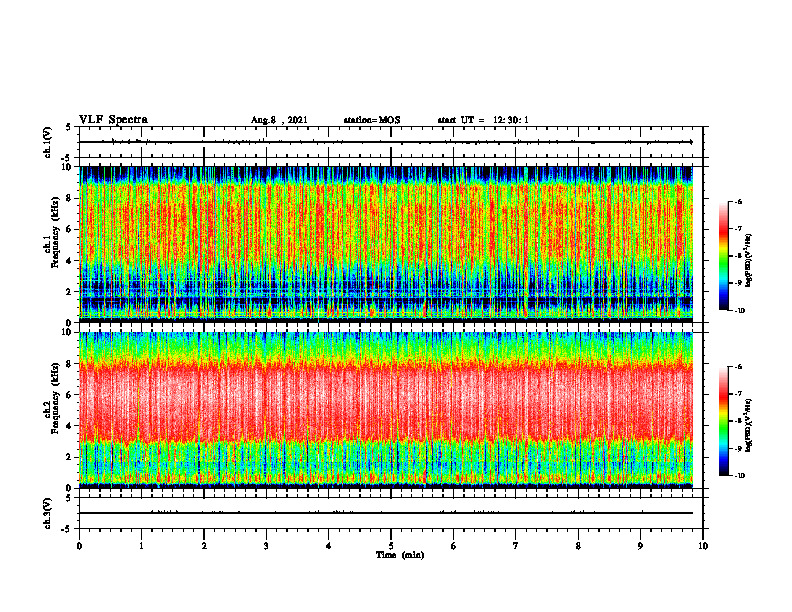Click the "-6" label on ch.1 color bar
This screenshot has height=612, width=792.
[738, 202]
